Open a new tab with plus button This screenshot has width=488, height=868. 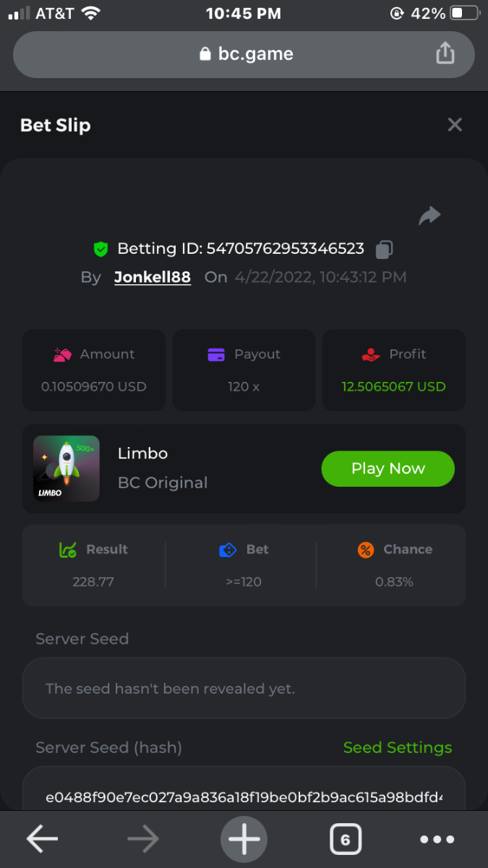[x=244, y=839]
